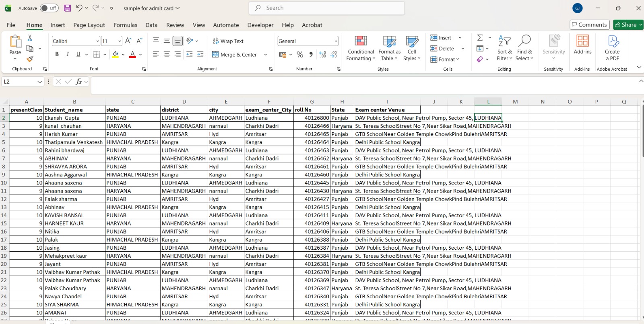Toggle Merge & Center on the selected cells

pos(234,55)
